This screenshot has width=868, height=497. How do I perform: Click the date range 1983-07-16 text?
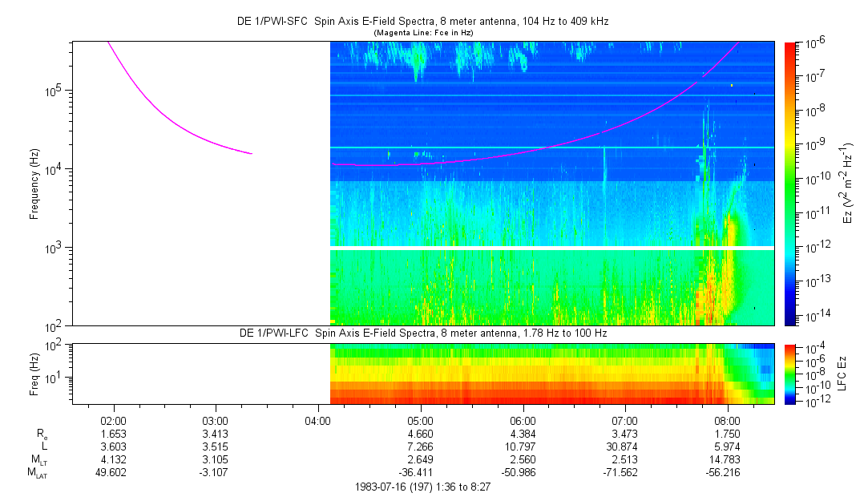[422, 487]
